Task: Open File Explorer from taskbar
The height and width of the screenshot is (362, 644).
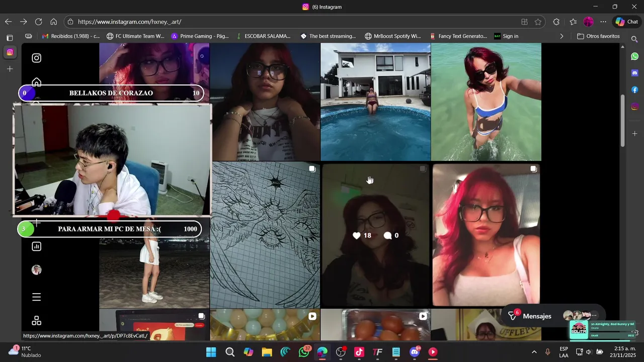Action: click(x=267, y=352)
